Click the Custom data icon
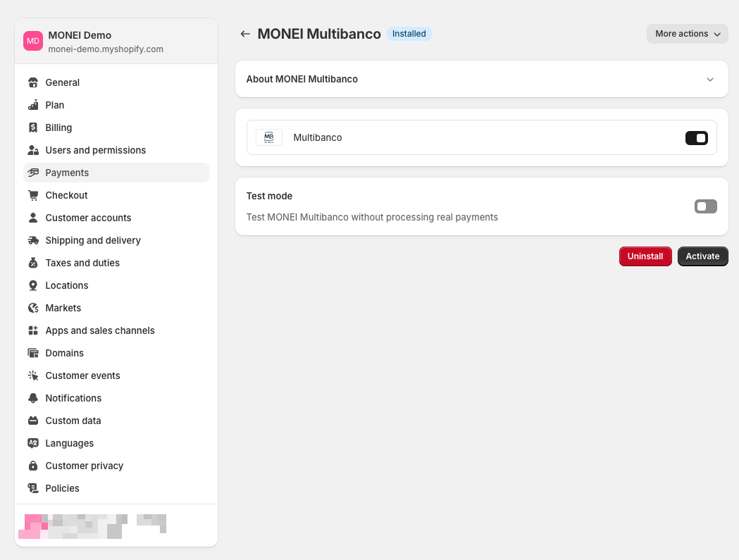739x560 pixels. 33,421
